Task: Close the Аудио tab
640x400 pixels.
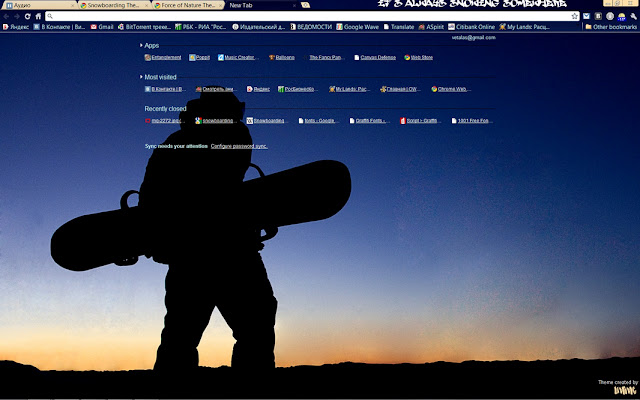Action: click(73, 6)
